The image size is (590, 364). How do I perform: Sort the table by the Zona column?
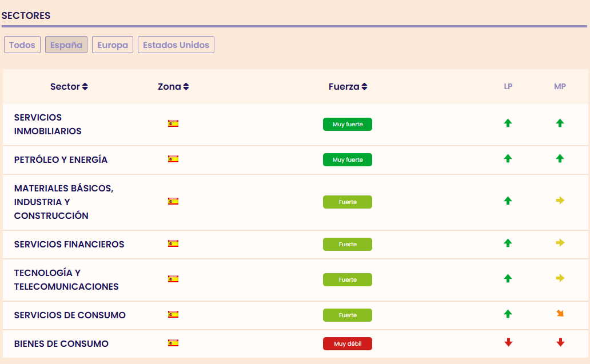[173, 87]
